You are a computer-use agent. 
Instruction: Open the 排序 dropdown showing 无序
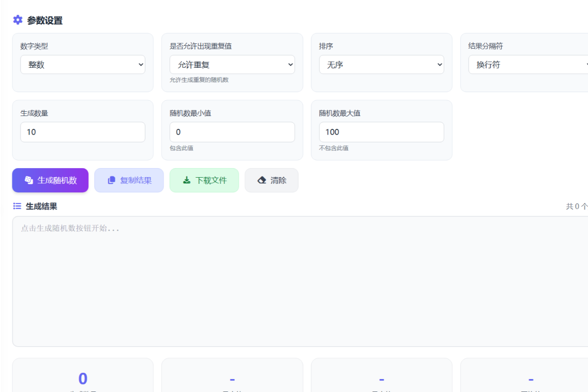(381, 64)
